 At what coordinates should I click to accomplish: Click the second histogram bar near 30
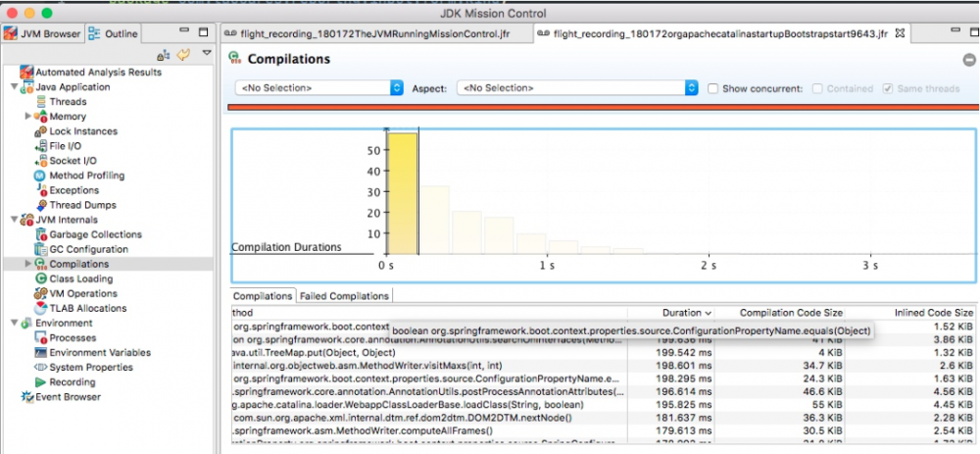coord(434,220)
